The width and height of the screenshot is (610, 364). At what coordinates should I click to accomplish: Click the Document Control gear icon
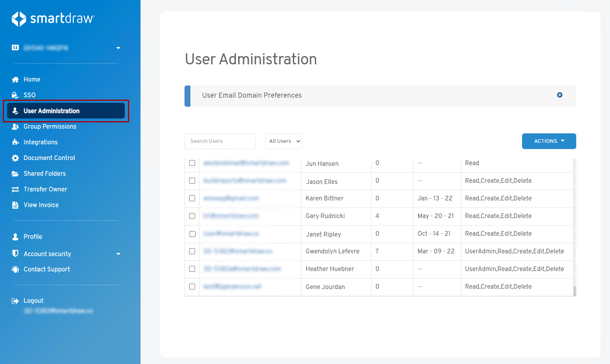[15, 158]
